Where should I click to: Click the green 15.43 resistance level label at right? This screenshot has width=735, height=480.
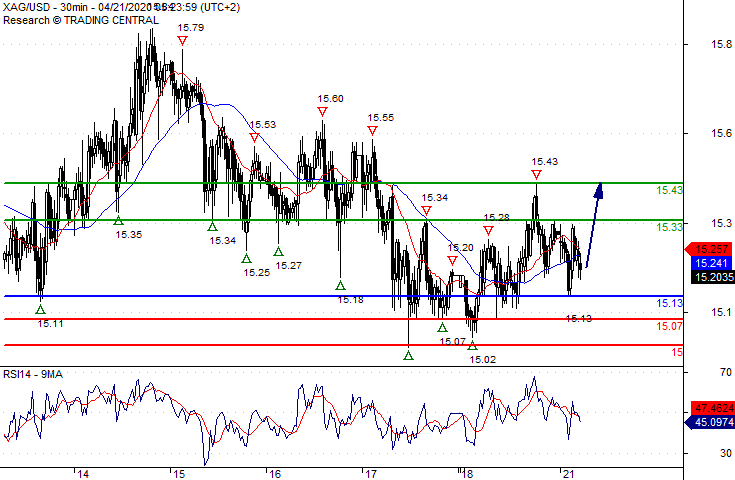(x=669, y=190)
